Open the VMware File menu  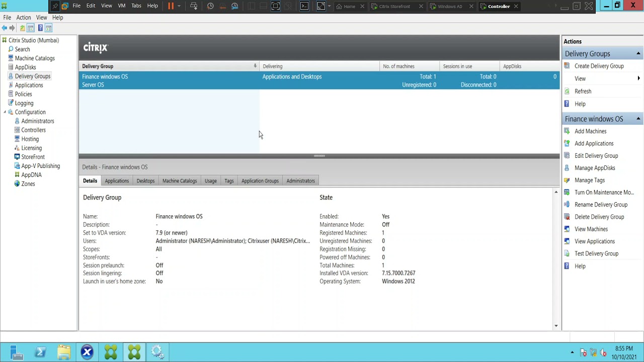pos(76,6)
